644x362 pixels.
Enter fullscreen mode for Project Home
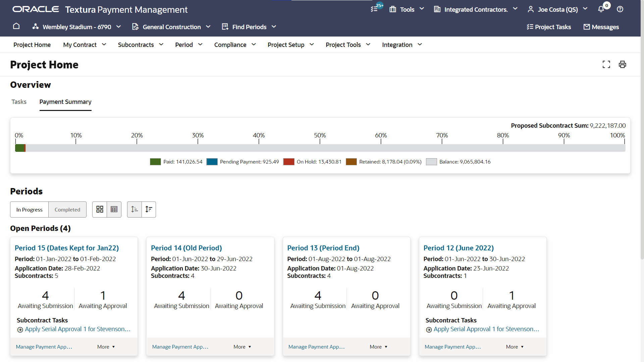pyautogui.click(x=606, y=64)
